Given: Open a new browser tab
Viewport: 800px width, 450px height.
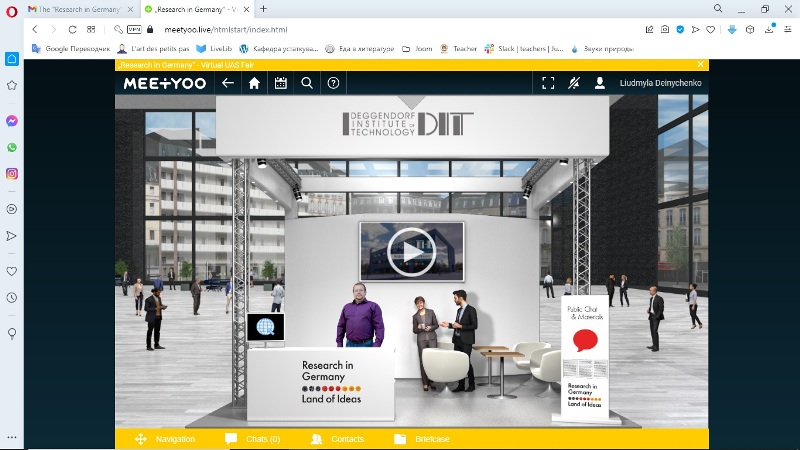Looking at the screenshot, I should 263,9.
